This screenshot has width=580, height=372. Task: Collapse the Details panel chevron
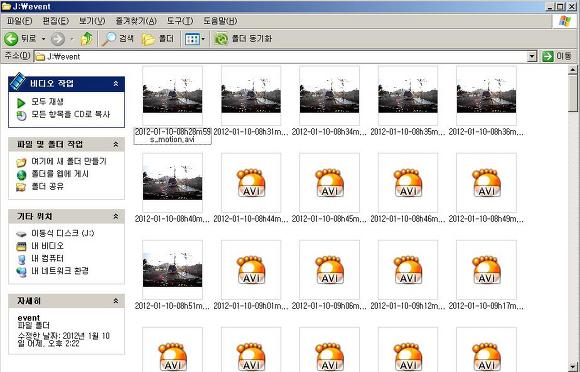click(116, 301)
